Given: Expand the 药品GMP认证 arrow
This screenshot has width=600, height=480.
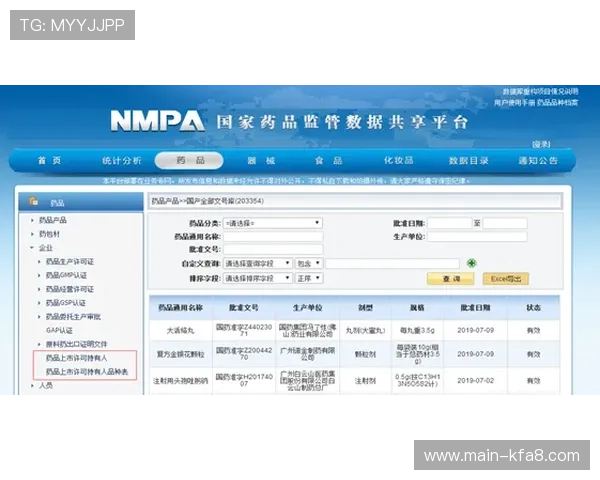Looking at the screenshot, I should (x=39, y=276).
